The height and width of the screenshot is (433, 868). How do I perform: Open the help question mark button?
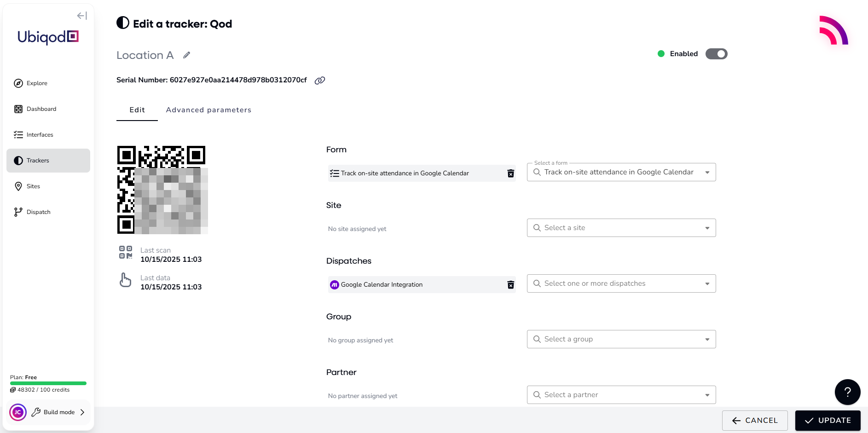(x=847, y=392)
